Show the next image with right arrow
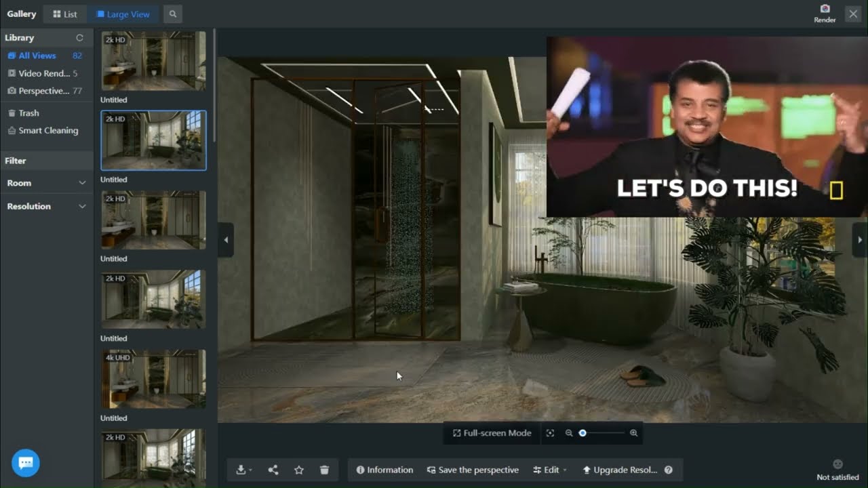The width and height of the screenshot is (868, 488). (860, 239)
